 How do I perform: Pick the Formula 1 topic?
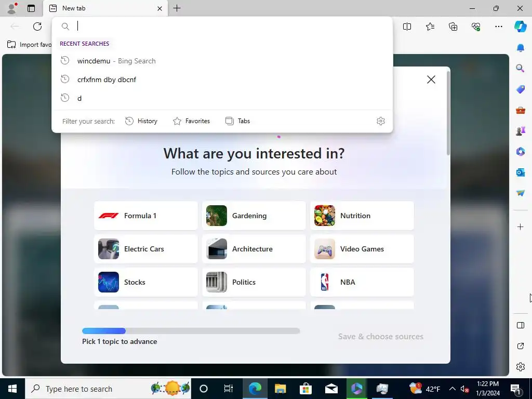click(x=146, y=216)
